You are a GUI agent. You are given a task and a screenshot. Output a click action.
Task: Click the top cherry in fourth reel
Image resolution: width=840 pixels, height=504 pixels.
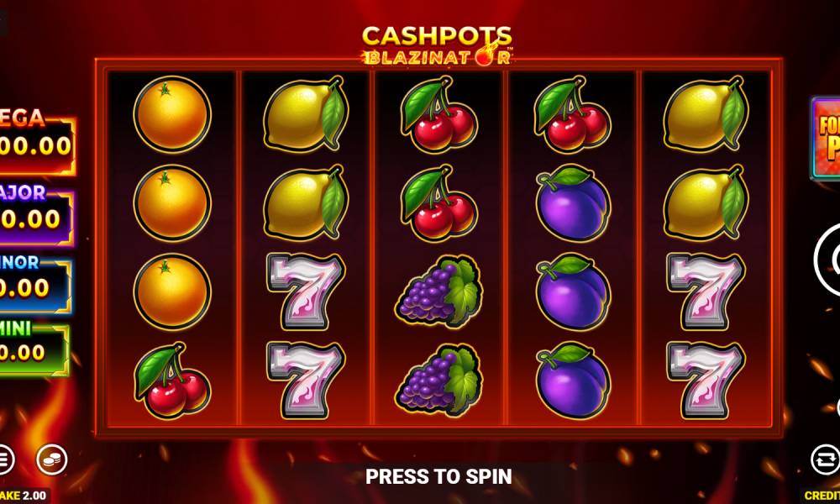572,114
